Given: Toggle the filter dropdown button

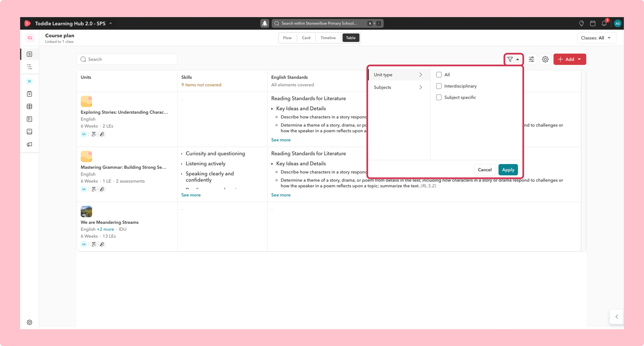Looking at the screenshot, I should pos(514,59).
